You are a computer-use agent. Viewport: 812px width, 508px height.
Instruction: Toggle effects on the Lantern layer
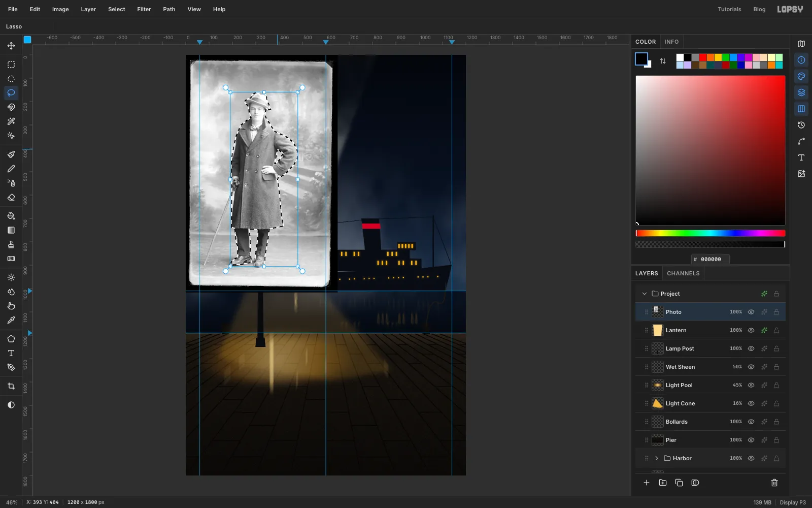pyautogui.click(x=764, y=330)
